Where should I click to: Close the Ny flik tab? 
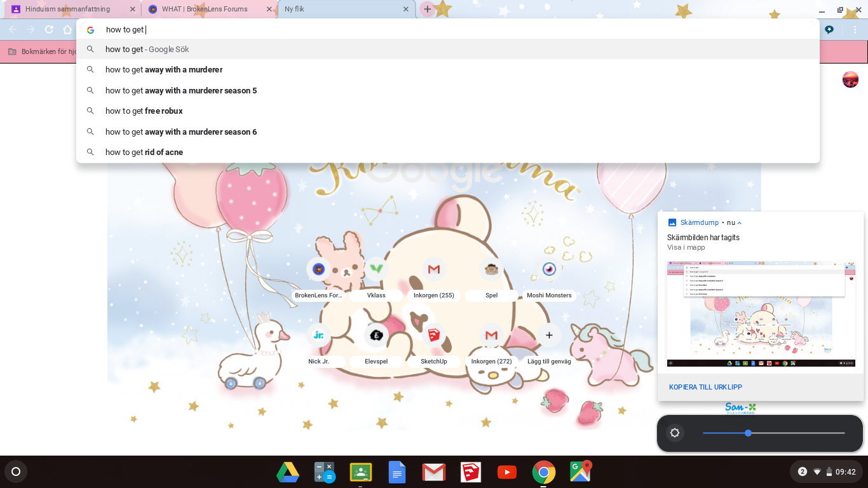tap(407, 10)
